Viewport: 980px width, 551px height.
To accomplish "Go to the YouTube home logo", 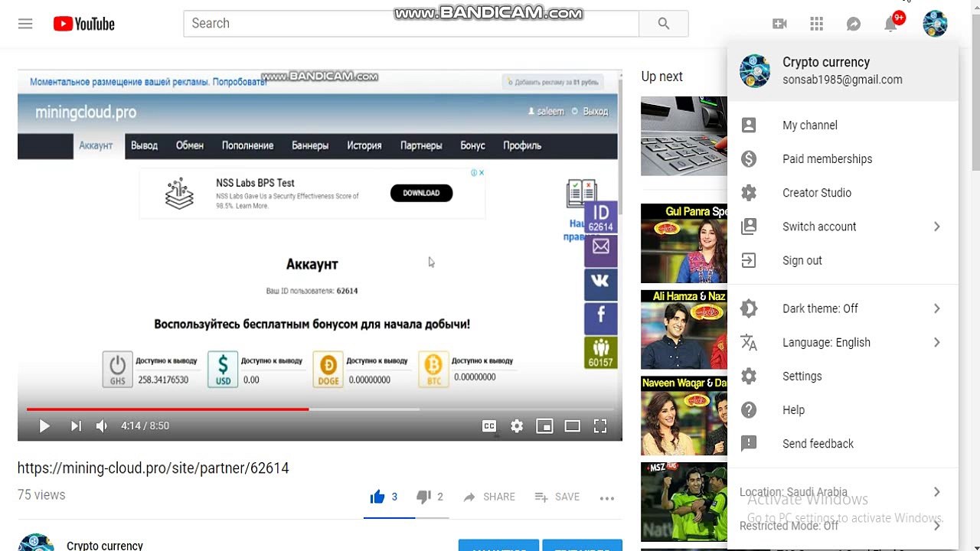I will pyautogui.click(x=84, y=24).
